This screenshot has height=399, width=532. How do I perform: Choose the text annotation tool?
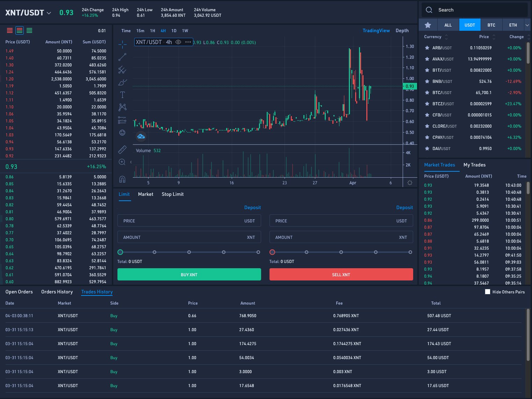coord(122,95)
